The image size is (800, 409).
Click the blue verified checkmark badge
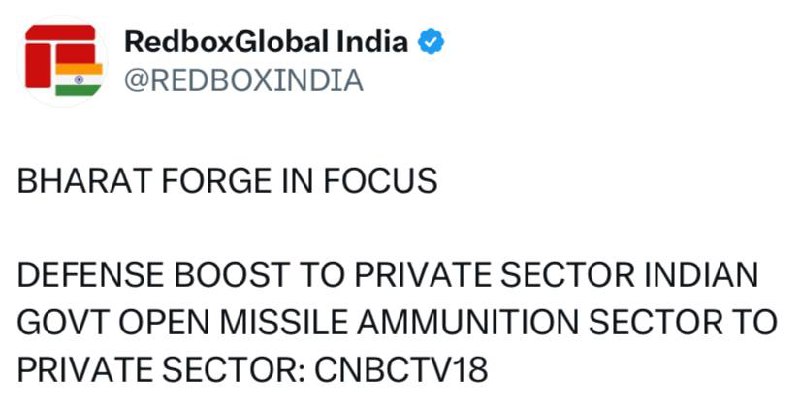(x=430, y=42)
